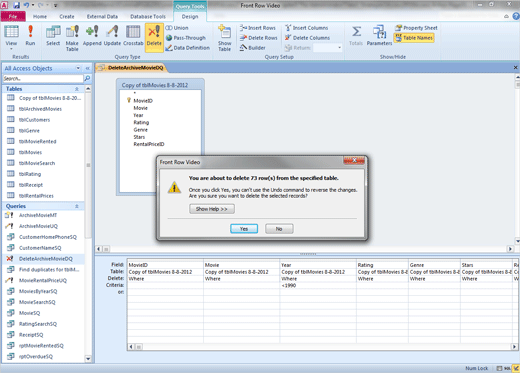Image resolution: width=520 pixels, height=373 pixels.
Task: Open the Show Table dialog
Action: (x=225, y=38)
